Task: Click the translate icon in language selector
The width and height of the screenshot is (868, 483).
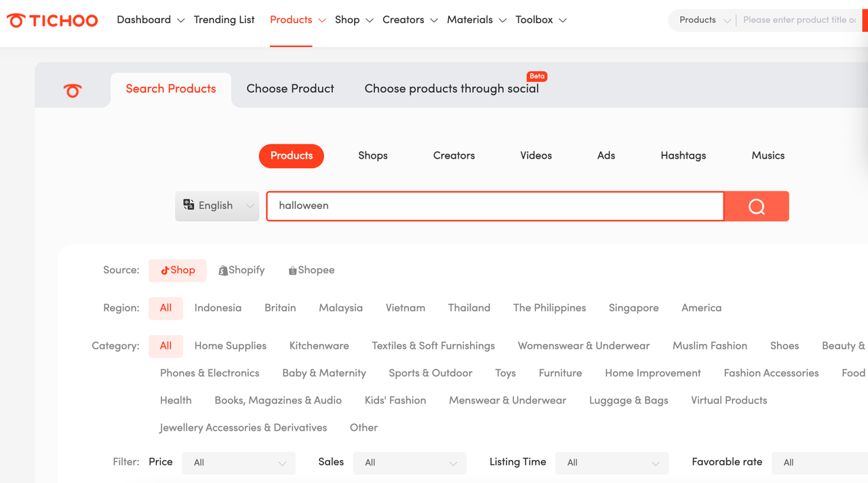Action: tap(189, 206)
